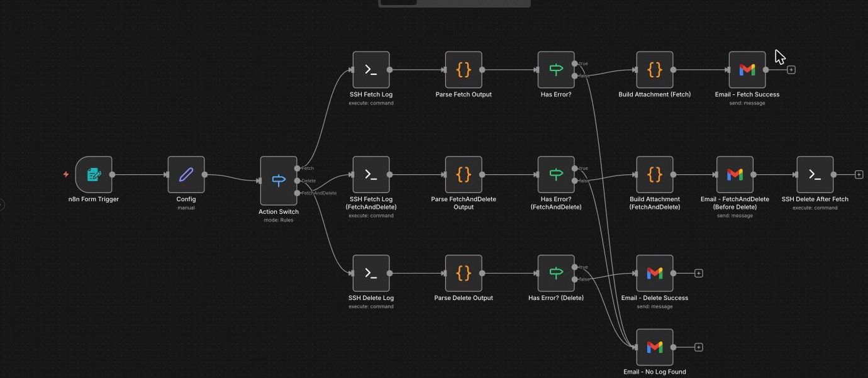Add node after Email - Fetch Success
This screenshot has height=378, width=868.
(791, 70)
